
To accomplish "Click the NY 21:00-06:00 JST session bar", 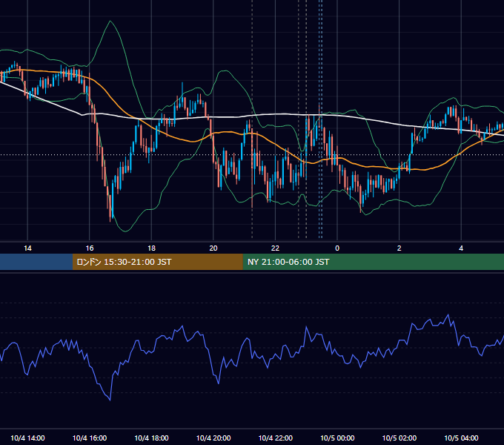I will coord(373,262).
